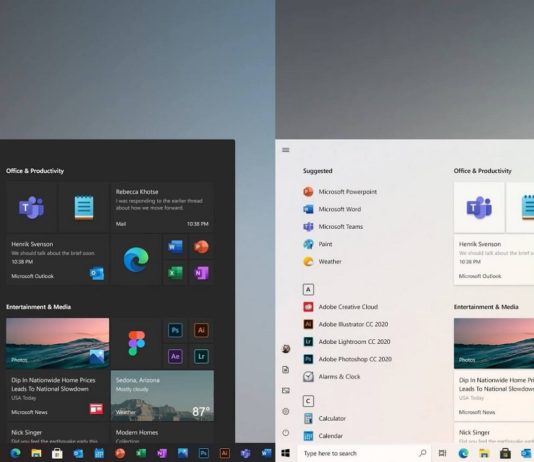Open Word on the dark taskbar
Image resolution: width=534 pixels, height=462 pixels.
(266, 453)
